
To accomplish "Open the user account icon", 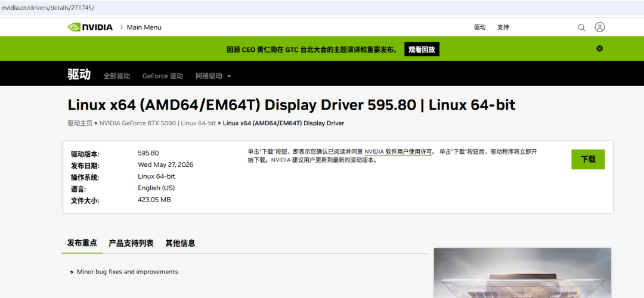I will click(x=600, y=27).
